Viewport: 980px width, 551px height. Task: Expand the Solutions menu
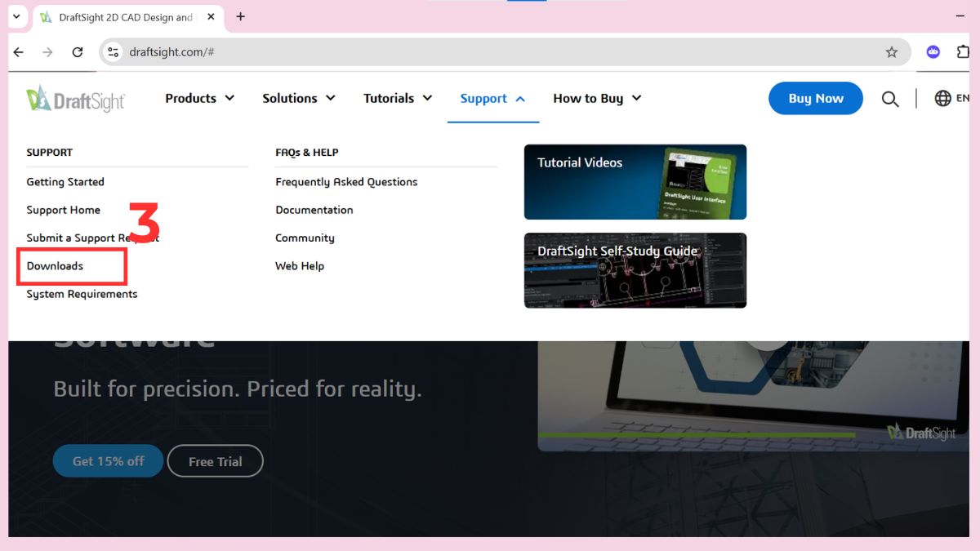[298, 98]
